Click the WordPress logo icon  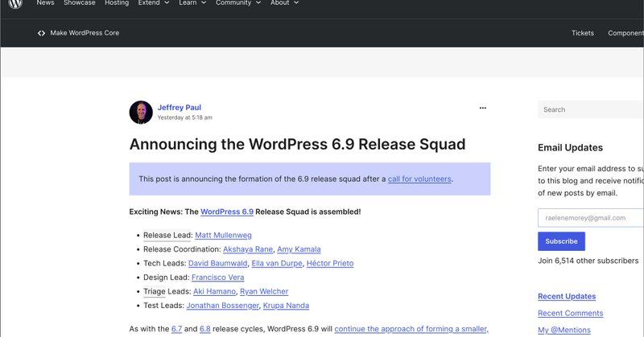(x=15, y=3)
